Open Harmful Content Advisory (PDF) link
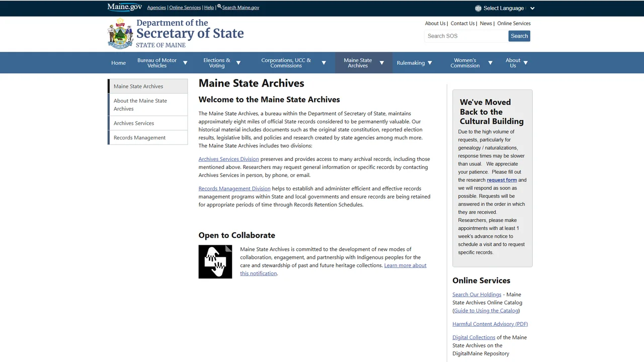The width and height of the screenshot is (644, 362). 490,324
